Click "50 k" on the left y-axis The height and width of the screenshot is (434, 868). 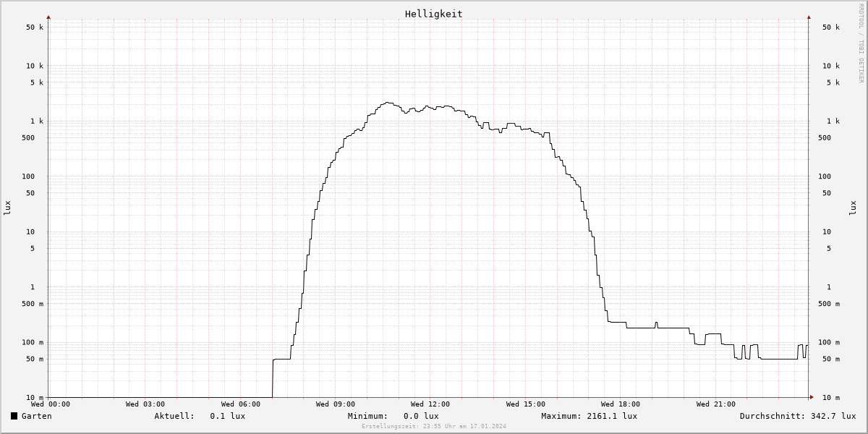coord(35,27)
